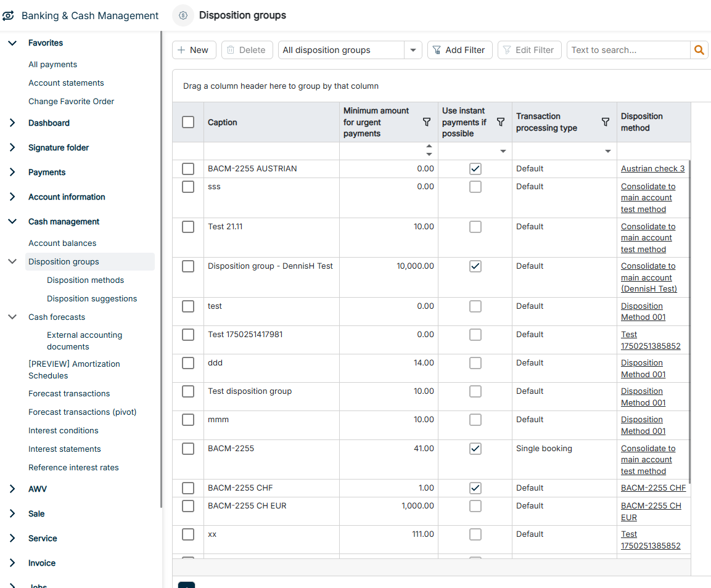Open the filter for the Transaction processing type column
Screen dimensions: 711x588
[606, 122]
